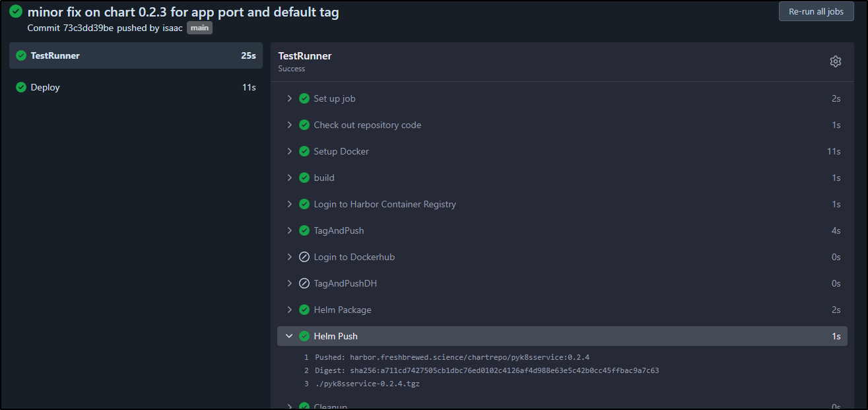Expand the TagAndPushDH step
The image size is (868, 410).
click(289, 283)
